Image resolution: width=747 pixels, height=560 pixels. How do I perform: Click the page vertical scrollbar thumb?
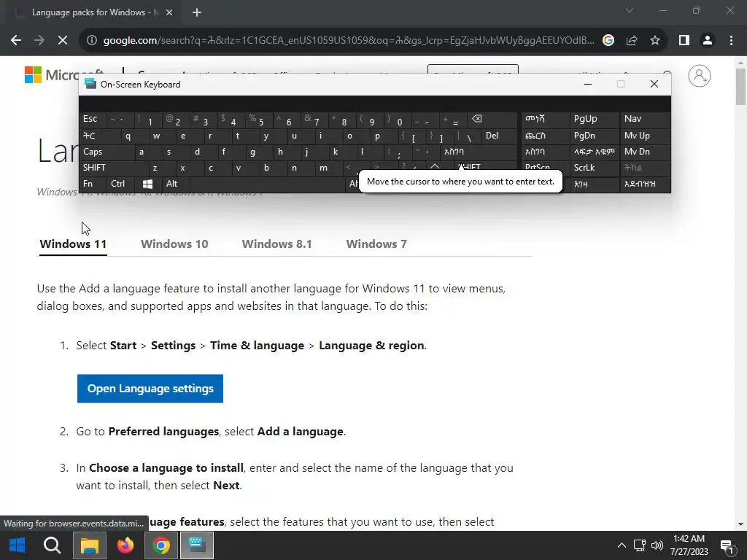pos(740,87)
